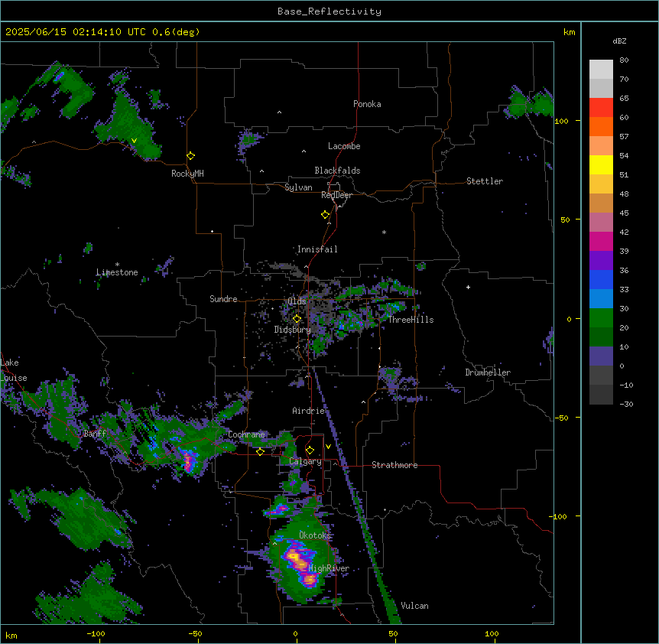Click the km unit label at top right
The width and height of the screenshot is (659, 644).
tap(569, 32)
